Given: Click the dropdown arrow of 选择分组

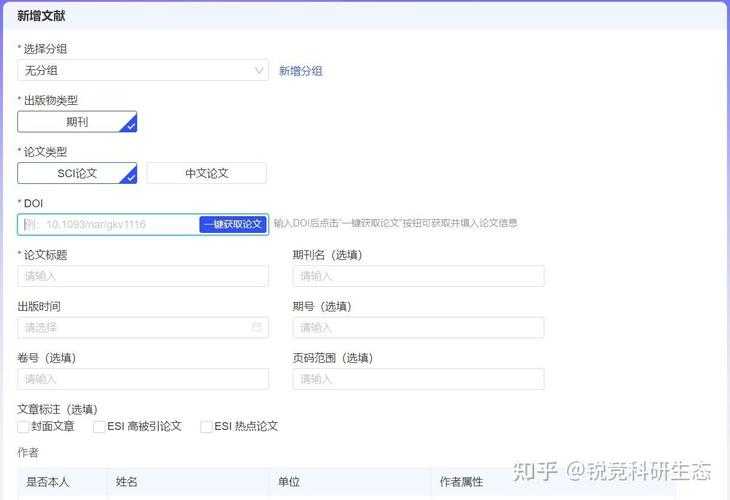Looking at the screenshot, I should point(259,71).
